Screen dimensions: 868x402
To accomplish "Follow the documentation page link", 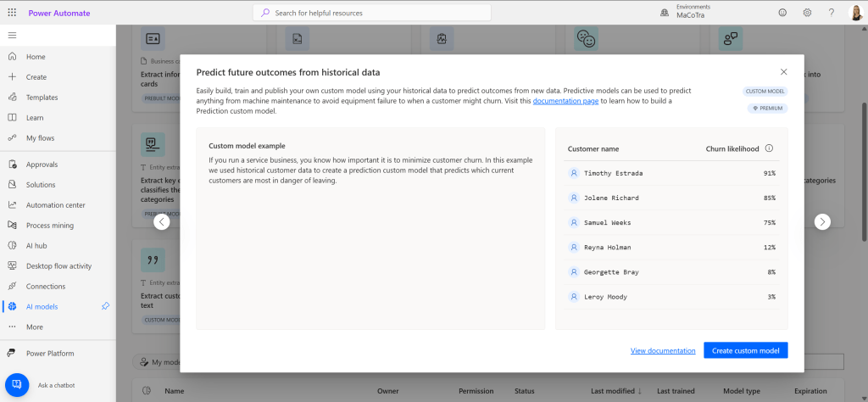I will pyautogui.click(x=565, y=101).
